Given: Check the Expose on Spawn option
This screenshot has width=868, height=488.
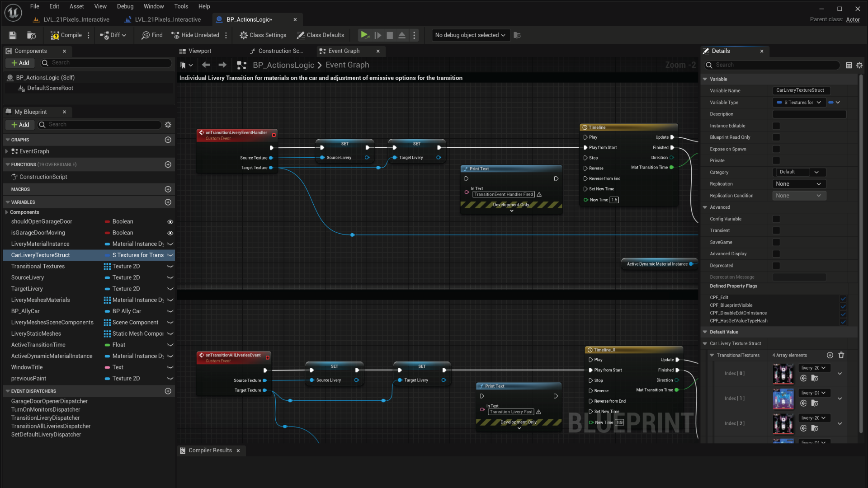Looking at the screenshot, I should click(x=776, y=149).
